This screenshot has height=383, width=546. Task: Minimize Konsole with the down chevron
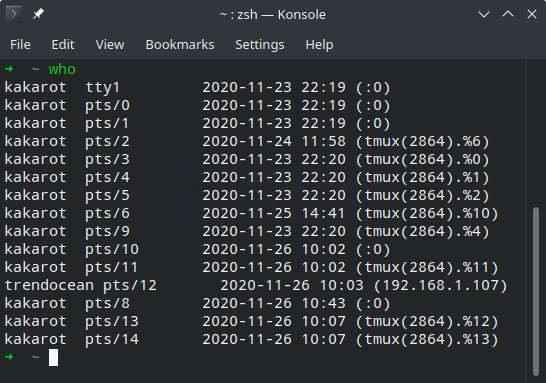[484, 15]
